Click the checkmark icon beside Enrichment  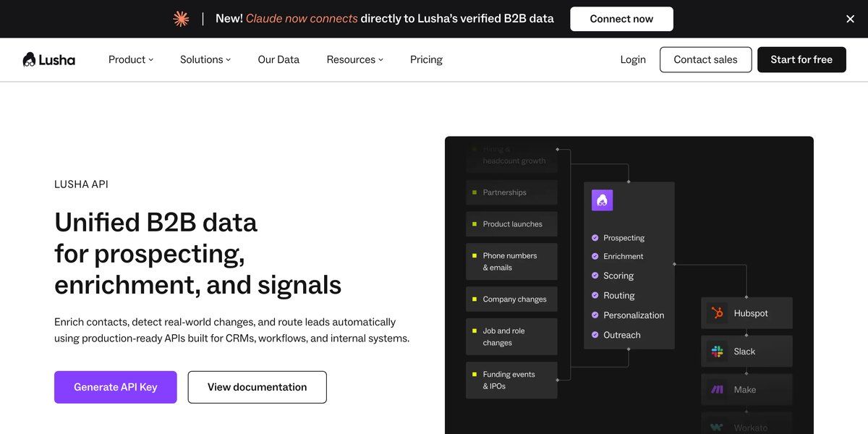click(x=595, y=256)
